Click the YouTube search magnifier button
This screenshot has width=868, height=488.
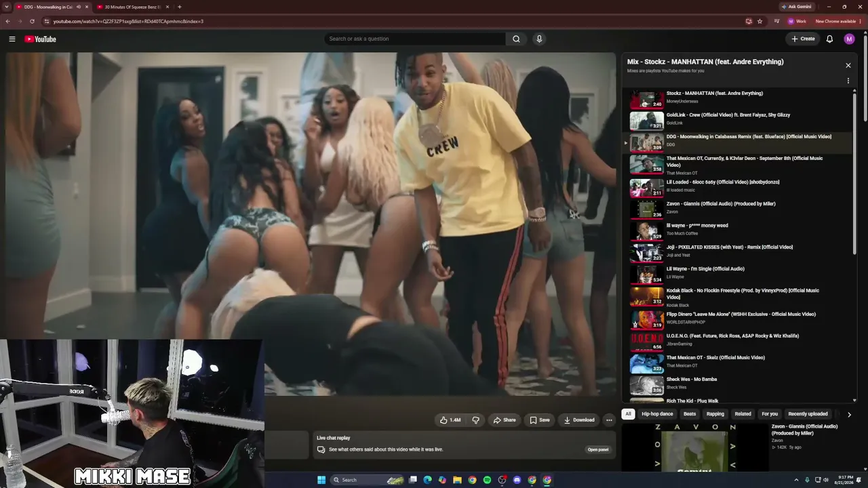[516, 39]
